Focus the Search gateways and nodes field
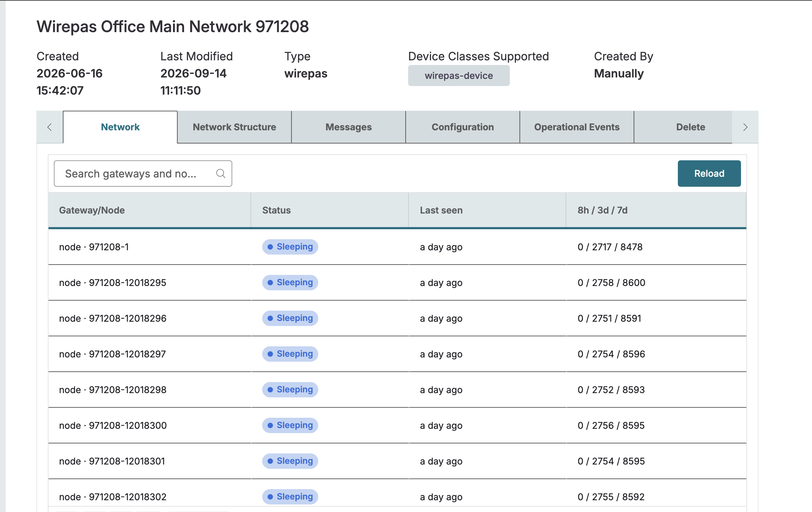The width and height of the screenshot is (812, 512). click(x=143, y=174)
